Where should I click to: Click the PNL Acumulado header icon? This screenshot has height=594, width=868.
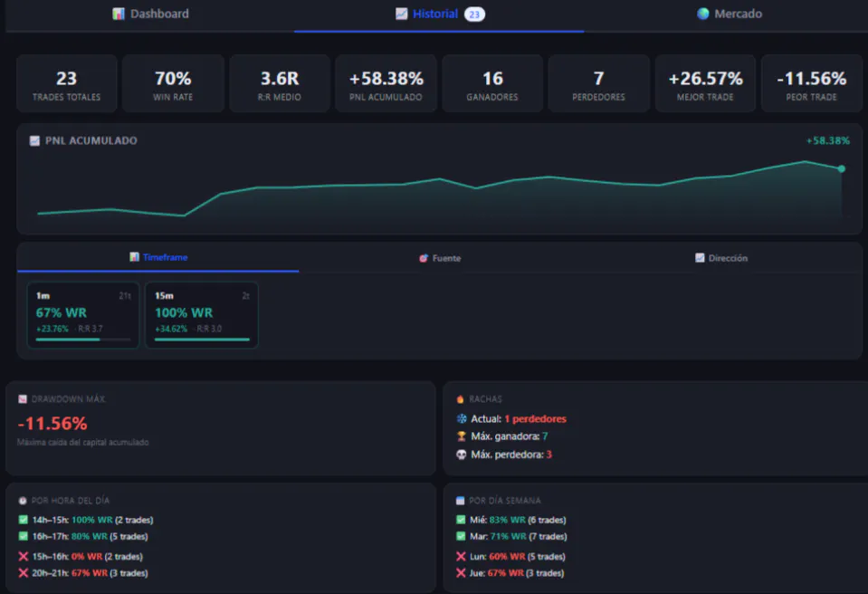(x=34, y=140)
